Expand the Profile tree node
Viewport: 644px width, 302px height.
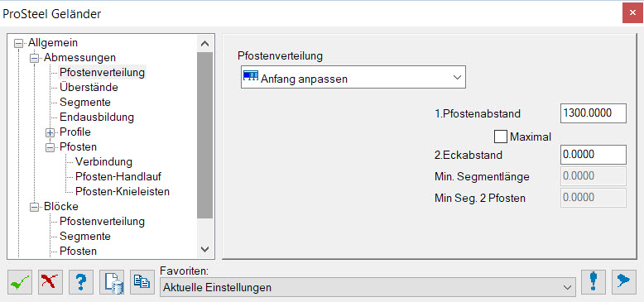pos(50,132)
